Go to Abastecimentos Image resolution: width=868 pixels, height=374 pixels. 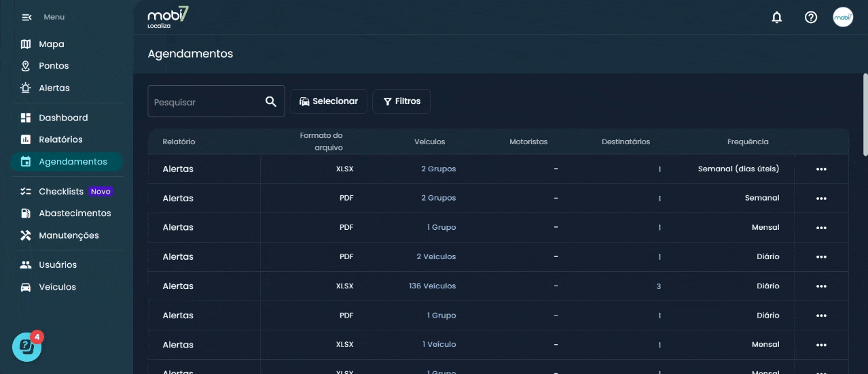tap(75, 214)
